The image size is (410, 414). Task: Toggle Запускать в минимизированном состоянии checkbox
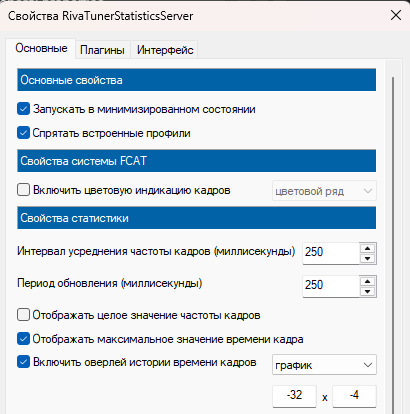click(23, 109)
